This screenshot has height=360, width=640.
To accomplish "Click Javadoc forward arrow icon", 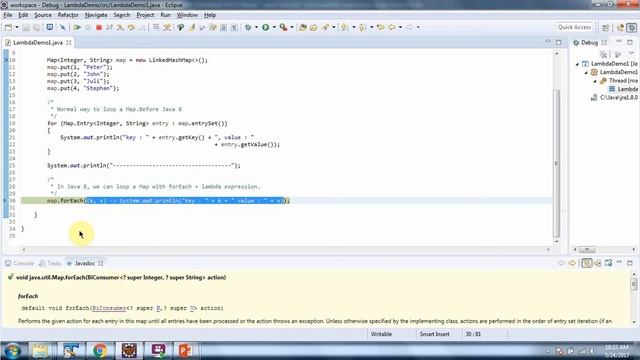I will point(572,263).
